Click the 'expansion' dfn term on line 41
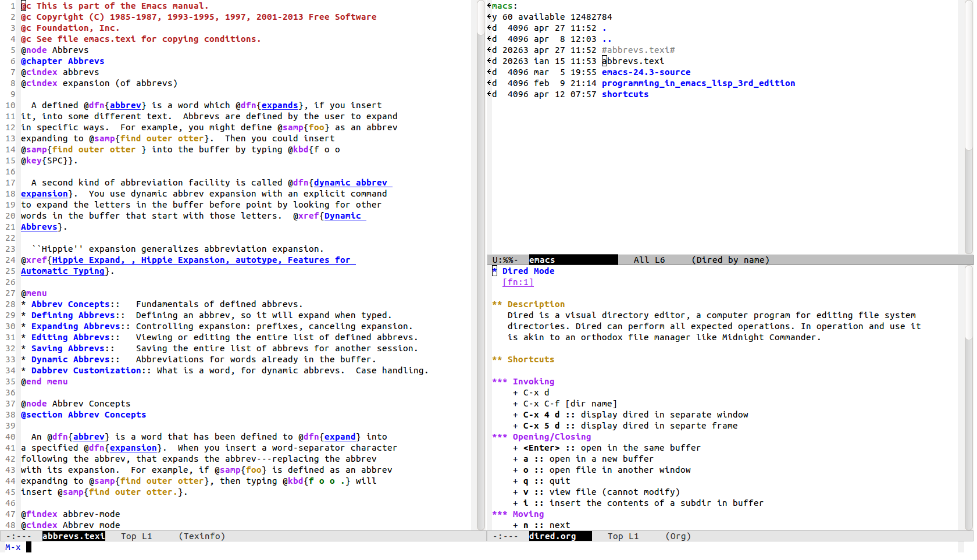Image resolution: width=977 pixels, height=560 pixels. pyautogui.click(x=133, y=448)
